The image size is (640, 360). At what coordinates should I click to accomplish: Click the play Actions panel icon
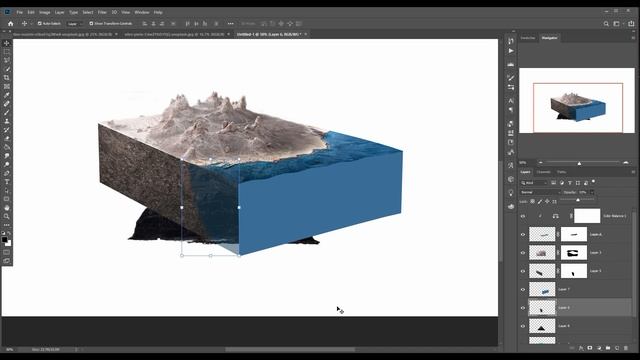511,51
